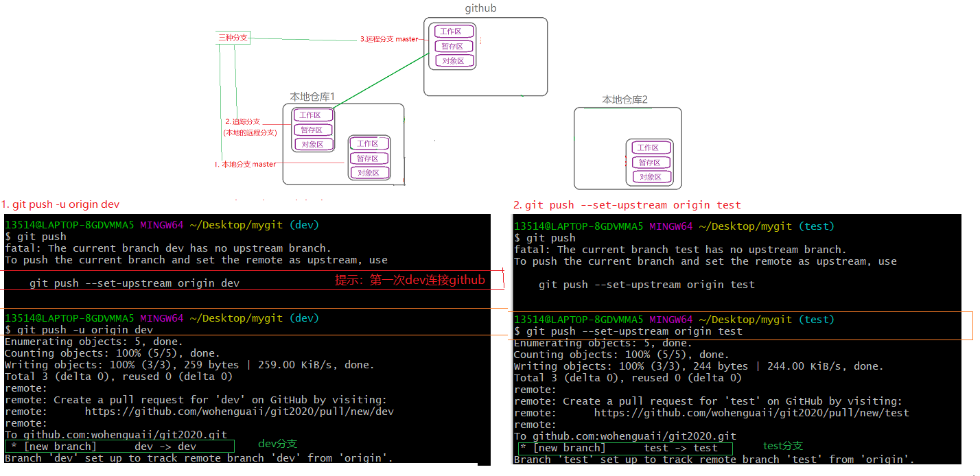Viewport: 980px width, 476px height.
Task: Click the 三种分支 red box
Action: [x=232, y=38]
